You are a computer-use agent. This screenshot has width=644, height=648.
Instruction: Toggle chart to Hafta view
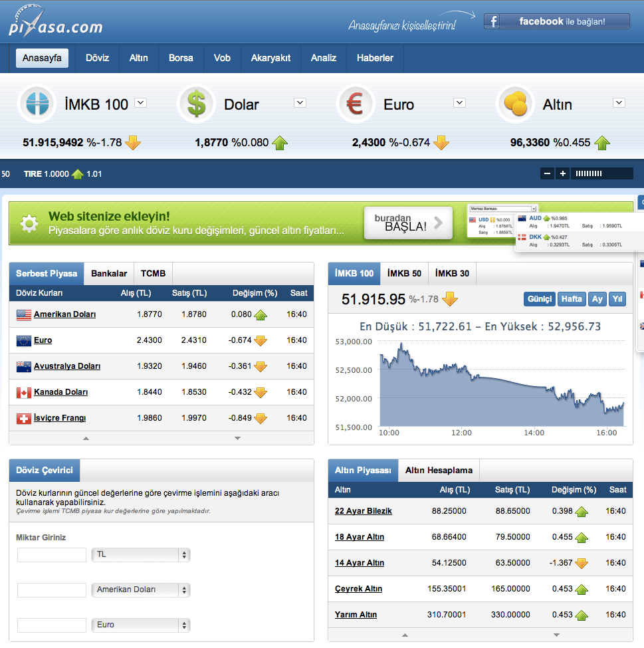pyautogui.click(x=572, y=299)
